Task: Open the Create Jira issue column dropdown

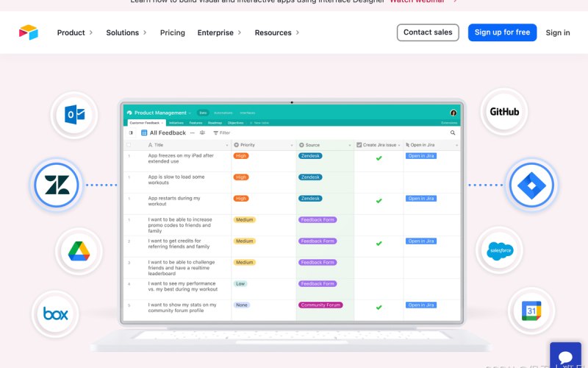Action: (399, 145)
